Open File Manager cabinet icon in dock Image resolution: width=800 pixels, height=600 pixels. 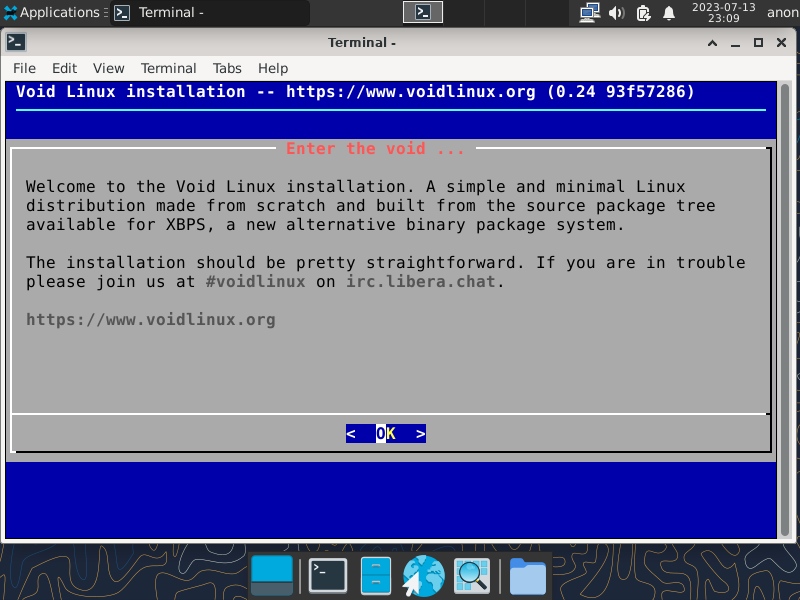pyautogui.click(x=376, y=576)
